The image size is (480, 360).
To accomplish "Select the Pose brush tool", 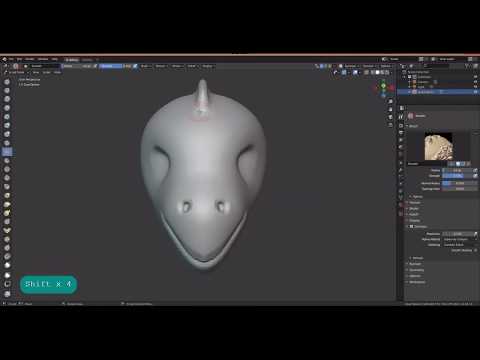I will click(7, 248).
